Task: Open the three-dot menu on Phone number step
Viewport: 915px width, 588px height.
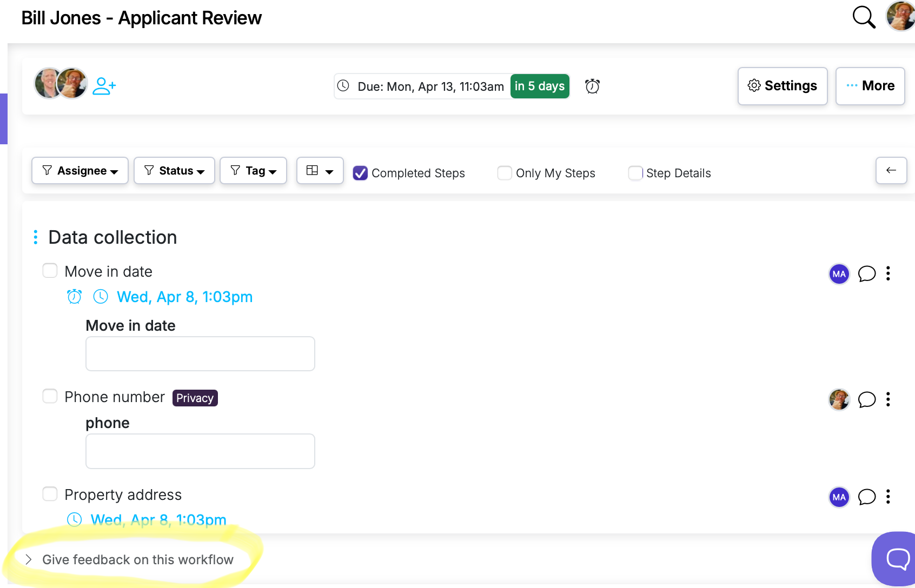Action: [x=887, y=399]
